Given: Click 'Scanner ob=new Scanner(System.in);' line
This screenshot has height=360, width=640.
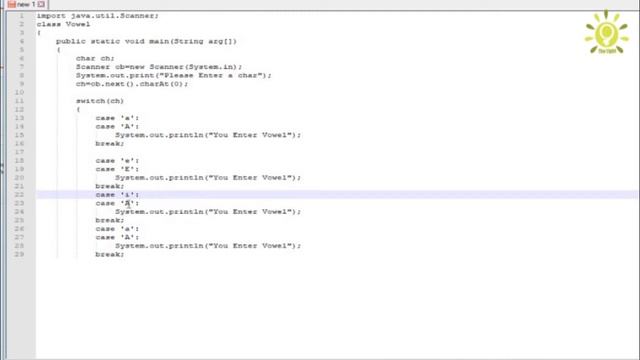Looking at the screenshot, I should pos(159,67).
